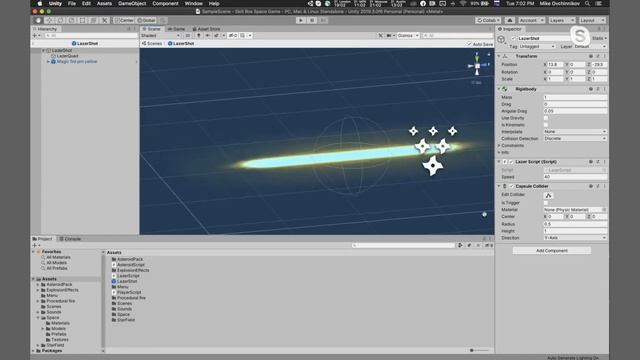The image size is (640, 360).
Task: Open the Layers dropdown in toolbar
Action: 561,20
